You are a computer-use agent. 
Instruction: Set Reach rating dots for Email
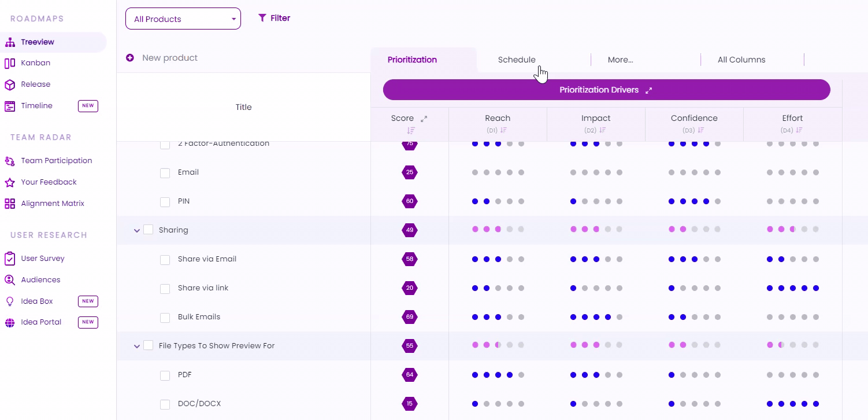pos(498,172)
